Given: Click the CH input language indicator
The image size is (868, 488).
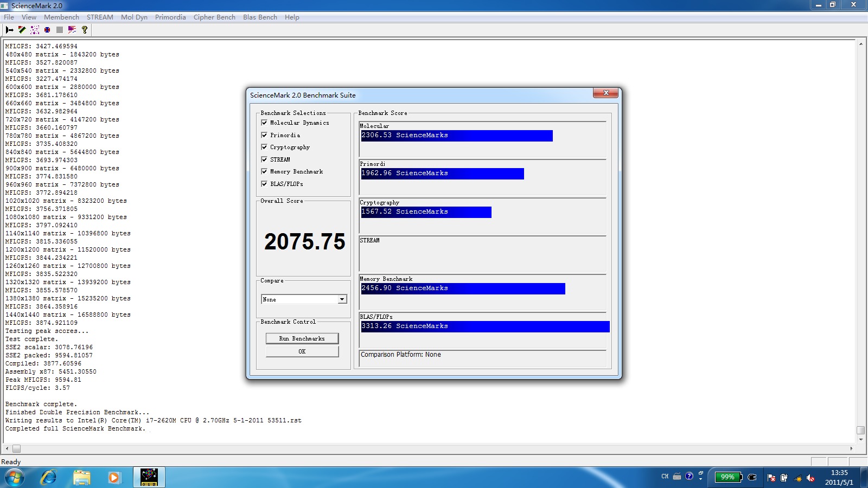Looking at the screenshot, I should click(665, 477).
